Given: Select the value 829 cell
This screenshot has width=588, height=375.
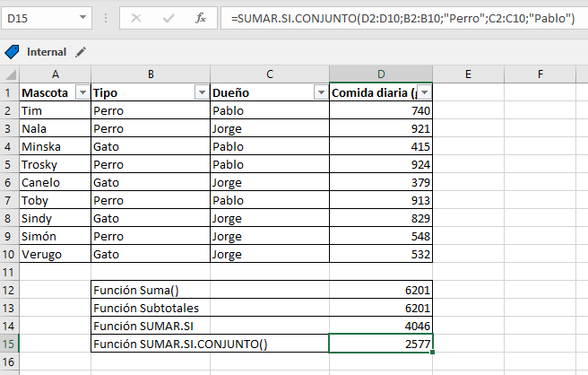Looking at the screenshot, I should coord(381,219).
